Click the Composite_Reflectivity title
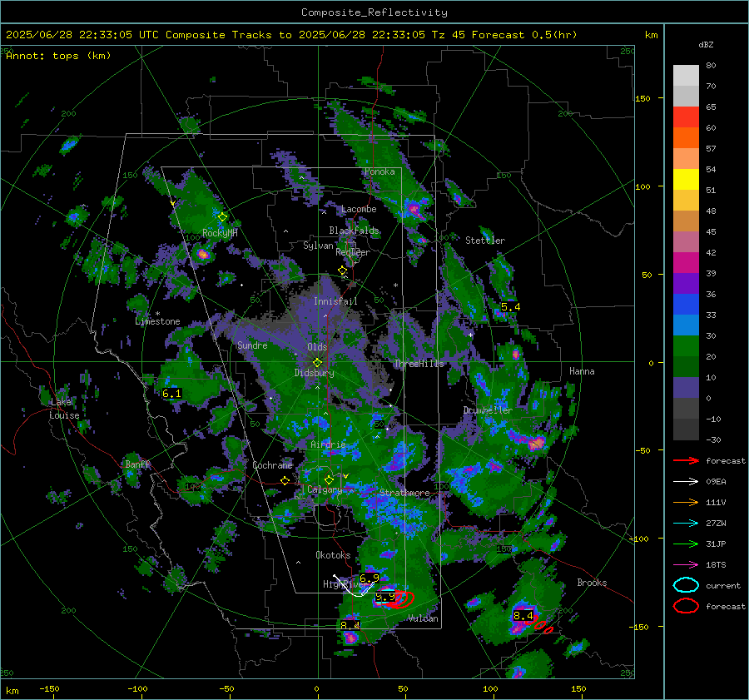The width and height of the screenshot is (749, 700). (x=374, y=12)
